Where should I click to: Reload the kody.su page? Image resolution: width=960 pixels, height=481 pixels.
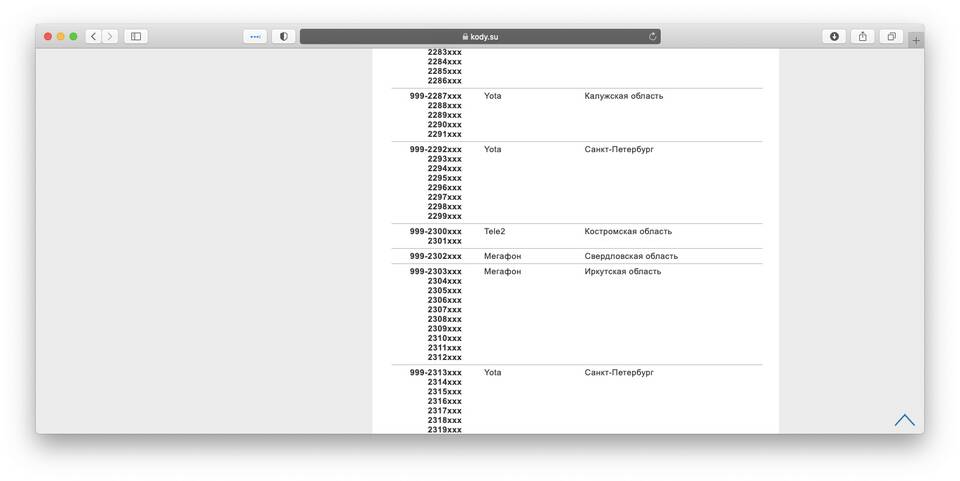(653, 37)
